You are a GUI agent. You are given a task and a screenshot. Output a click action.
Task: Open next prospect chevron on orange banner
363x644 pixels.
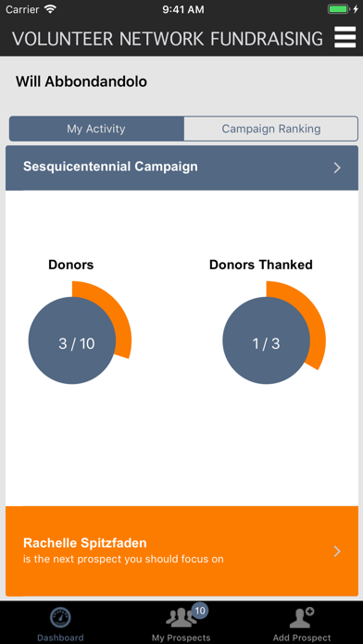(x=337, y=551)
